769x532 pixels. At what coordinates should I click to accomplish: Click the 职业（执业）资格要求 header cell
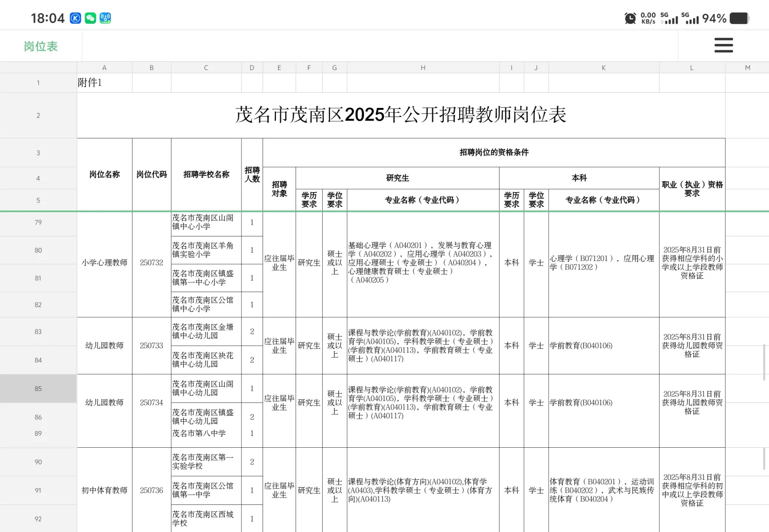coord(692,189)
